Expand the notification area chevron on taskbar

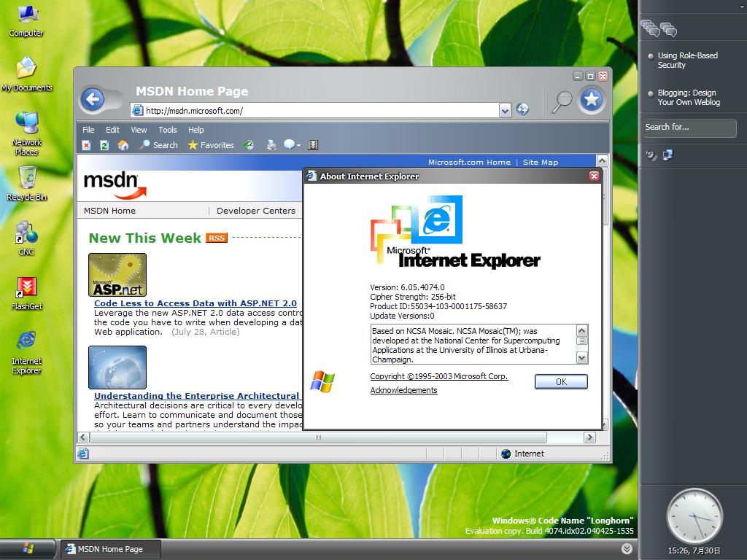(627, 548)
